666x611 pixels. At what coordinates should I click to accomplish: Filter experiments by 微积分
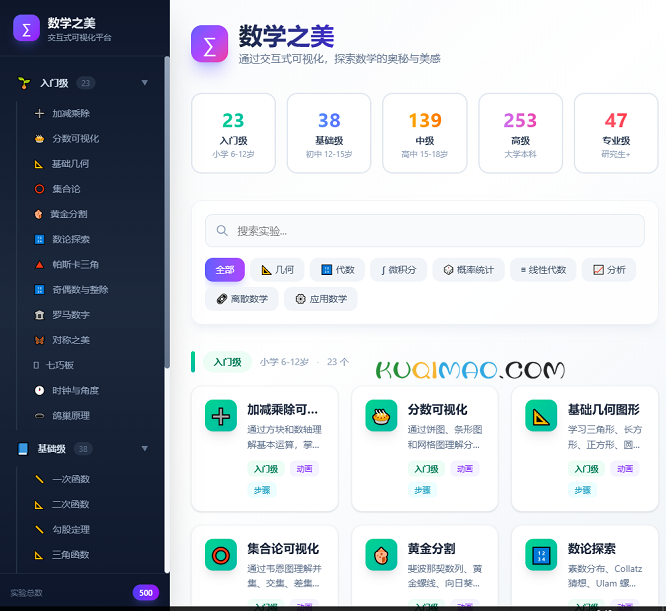[398, 270]
